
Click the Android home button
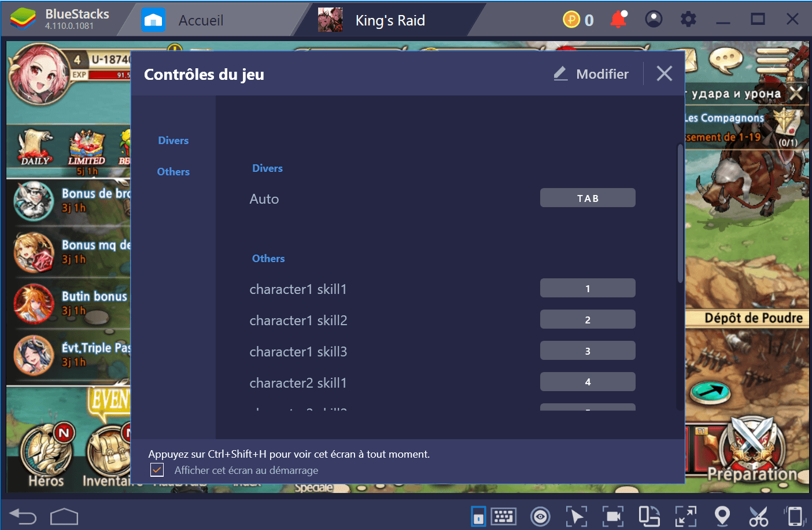click(64, 516)
